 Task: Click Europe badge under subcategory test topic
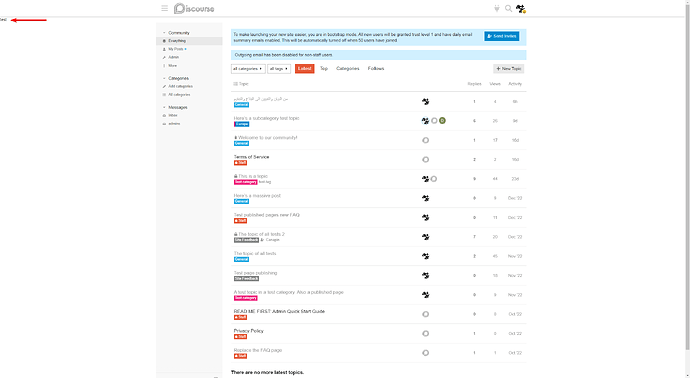[x=242, y=124]
